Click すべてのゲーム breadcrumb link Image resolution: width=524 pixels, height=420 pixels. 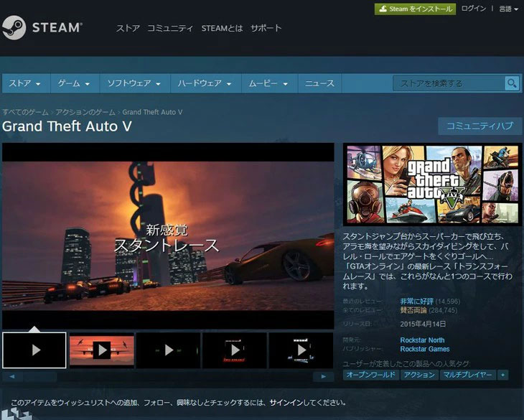coord(25,112)
